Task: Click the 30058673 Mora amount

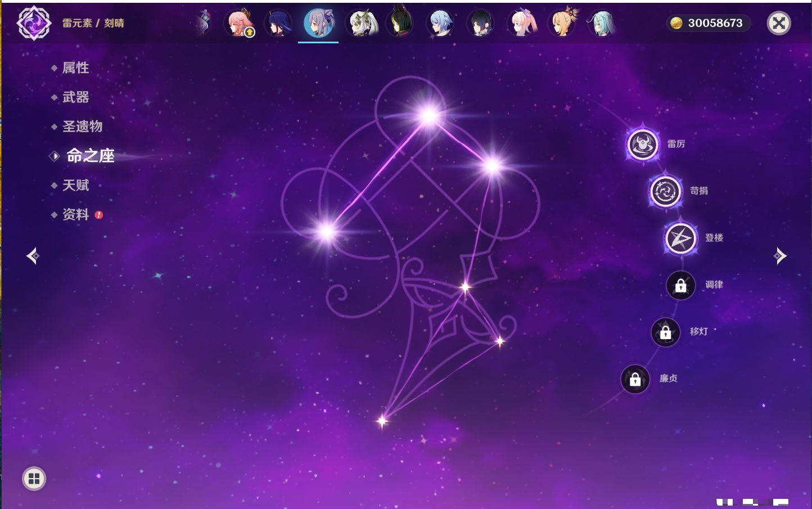Action: click(x=715, y=23)
